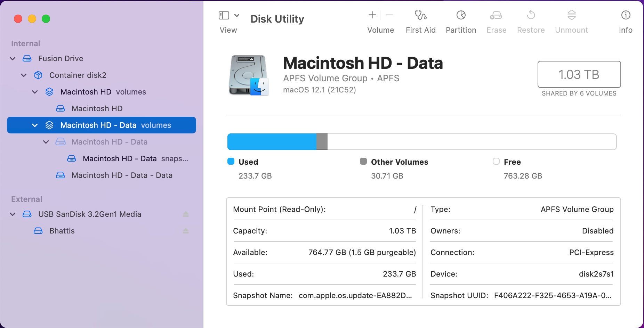Viewport: 644px width, 328px height.
Task: Collapse the dimmed Macintosh HD - Data chevron
Action: tap(46, 142)
